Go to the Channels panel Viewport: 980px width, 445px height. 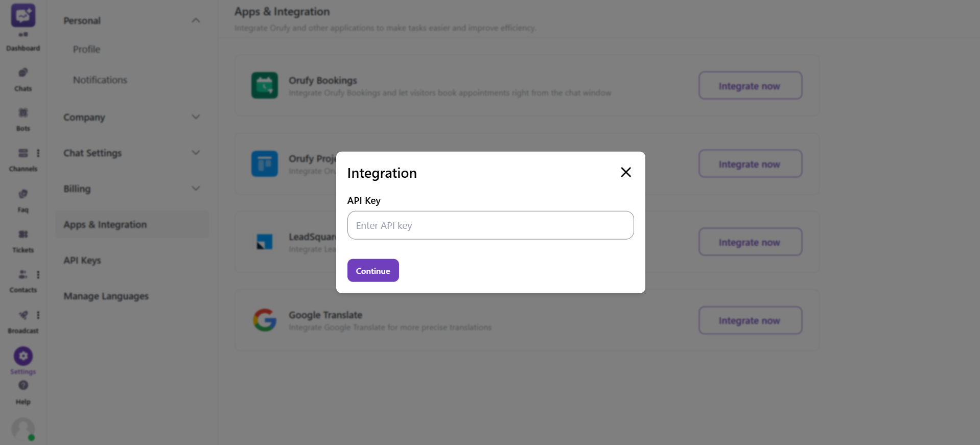[23, 158]
